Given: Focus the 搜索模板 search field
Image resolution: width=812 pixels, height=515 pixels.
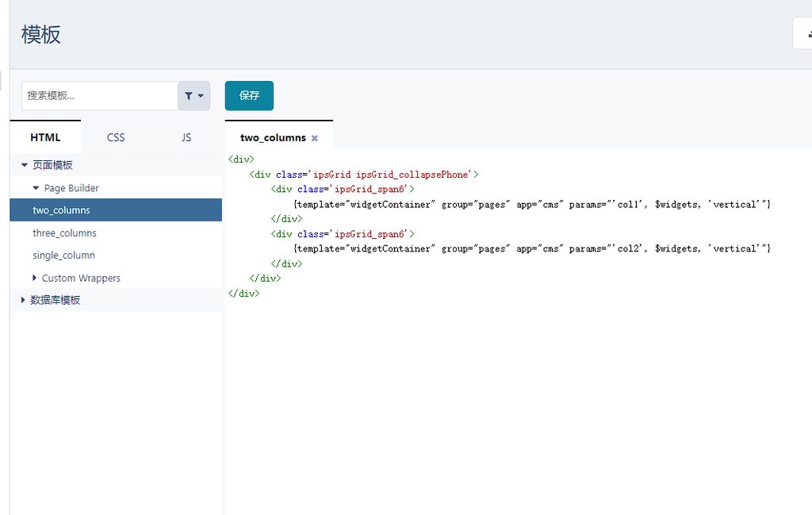Looking at the screenshot, I should tap(99, 96).
